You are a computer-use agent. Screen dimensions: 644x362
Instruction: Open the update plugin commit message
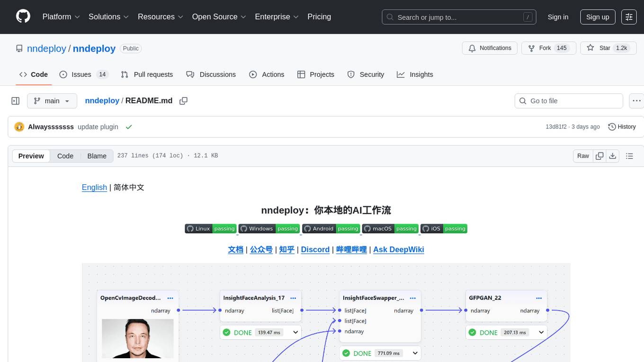[98, 127]
